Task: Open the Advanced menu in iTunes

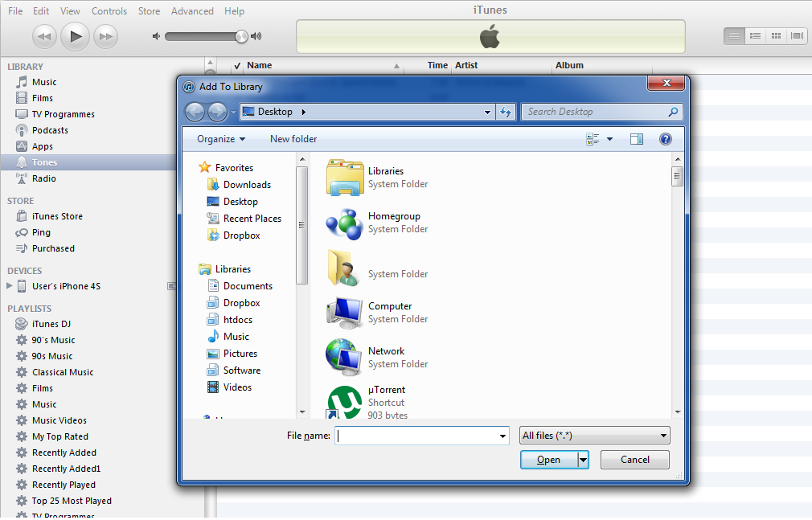Action: click(x=192, y=11)
